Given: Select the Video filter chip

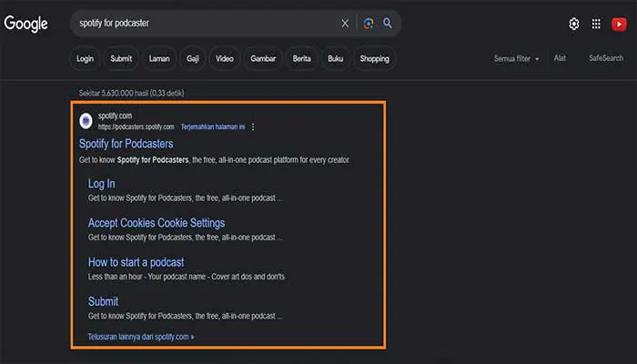Looking at the screenshot, I should pos(224,59).
